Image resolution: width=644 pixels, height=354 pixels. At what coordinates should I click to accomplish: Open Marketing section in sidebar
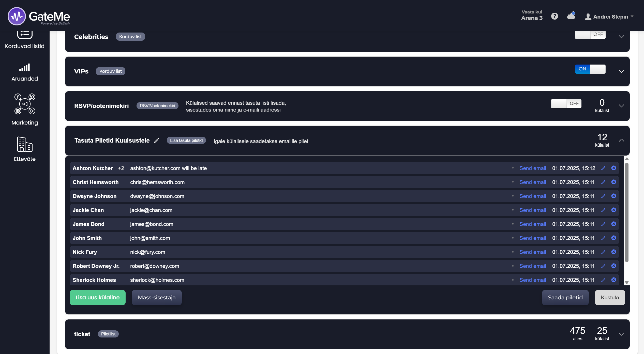click(25, 109)
